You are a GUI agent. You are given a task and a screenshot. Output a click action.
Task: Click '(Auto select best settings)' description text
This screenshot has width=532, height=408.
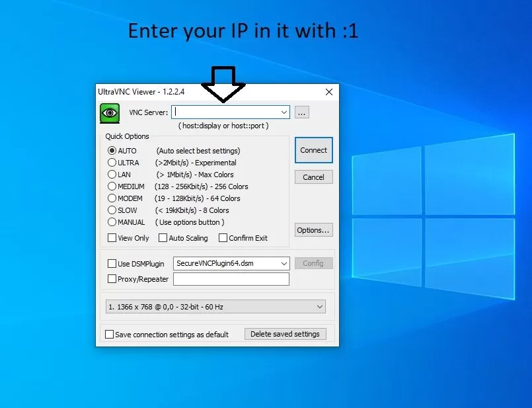click(198, 151)
